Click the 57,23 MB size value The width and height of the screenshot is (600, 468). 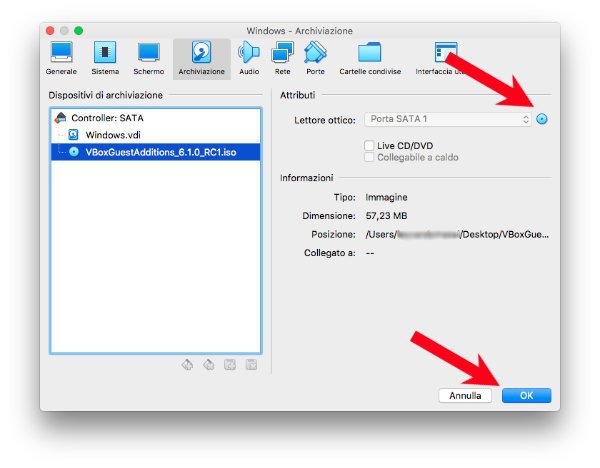pyautogui.click(x=386, y=216)
